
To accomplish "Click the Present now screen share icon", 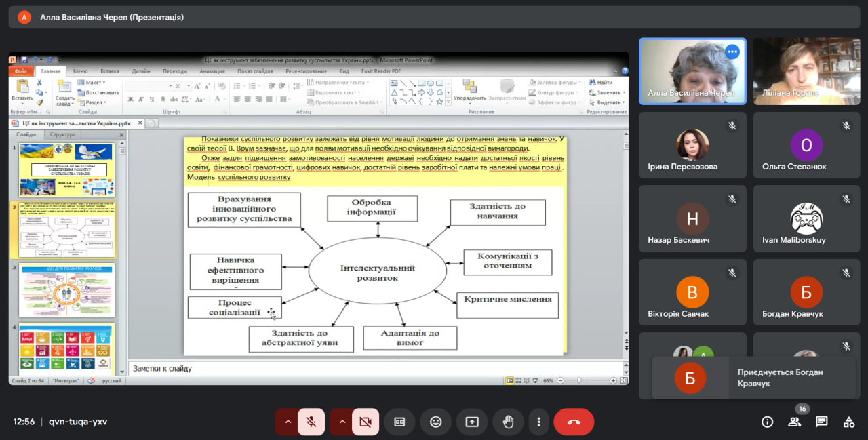I will click(x=472, y=422).
